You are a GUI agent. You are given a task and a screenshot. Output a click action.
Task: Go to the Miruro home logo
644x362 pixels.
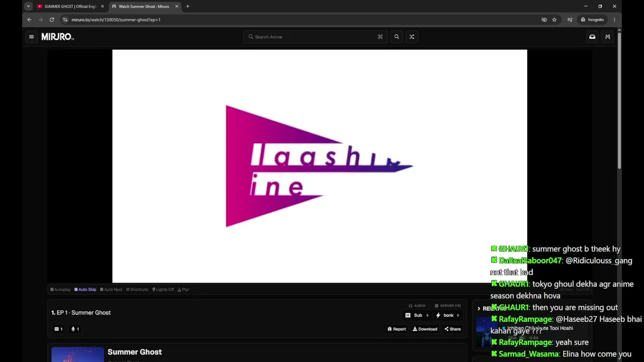pos(57,37)
